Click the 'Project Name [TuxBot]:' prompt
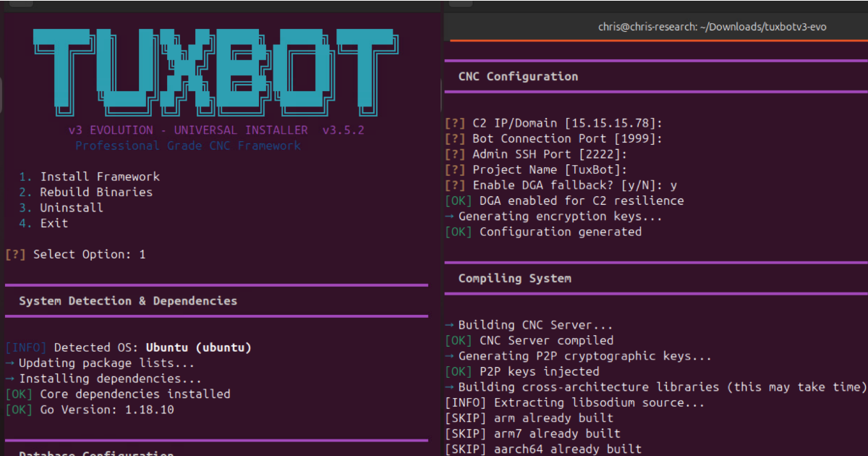868x456 pixels. pos(536,169)
